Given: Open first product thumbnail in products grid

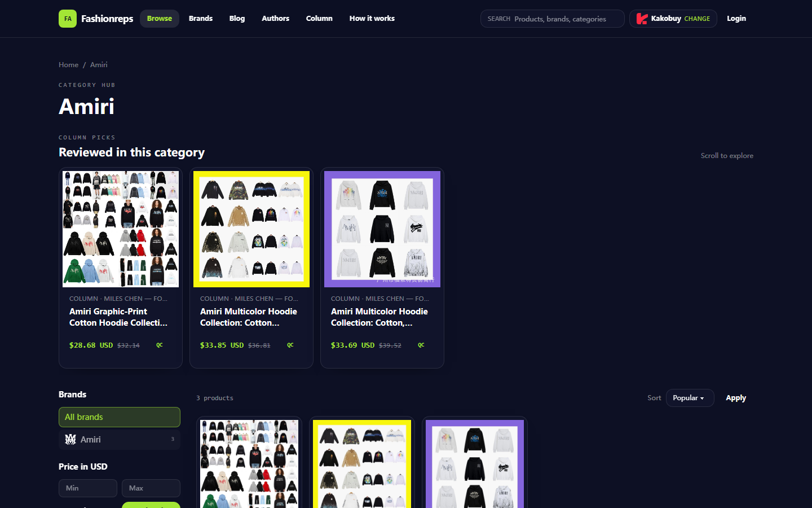Looking at the screenshot, I should coord(249,464).
